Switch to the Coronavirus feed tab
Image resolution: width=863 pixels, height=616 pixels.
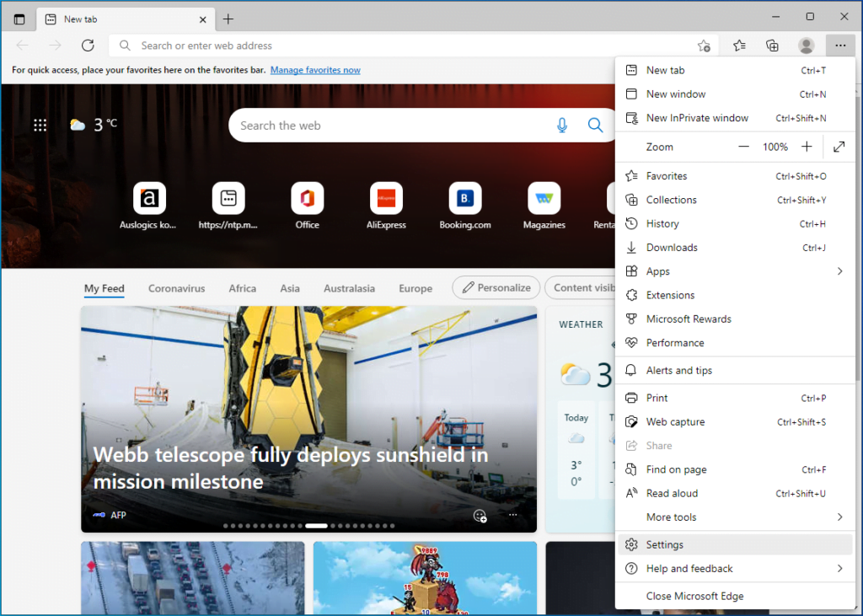[176, 288]
